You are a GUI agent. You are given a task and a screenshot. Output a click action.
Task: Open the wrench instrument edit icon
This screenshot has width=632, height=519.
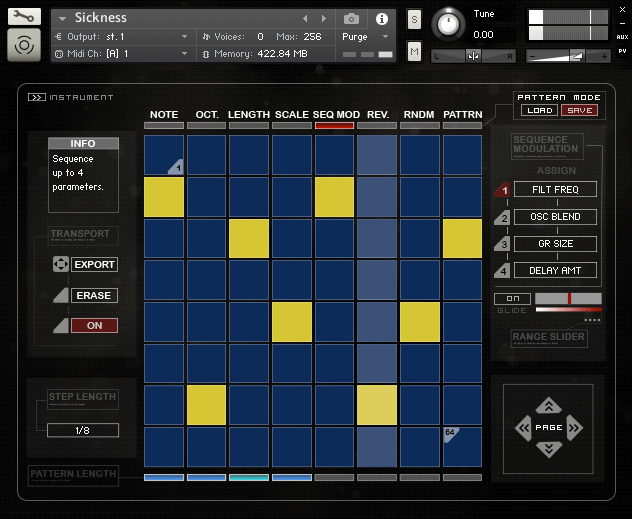25,17
